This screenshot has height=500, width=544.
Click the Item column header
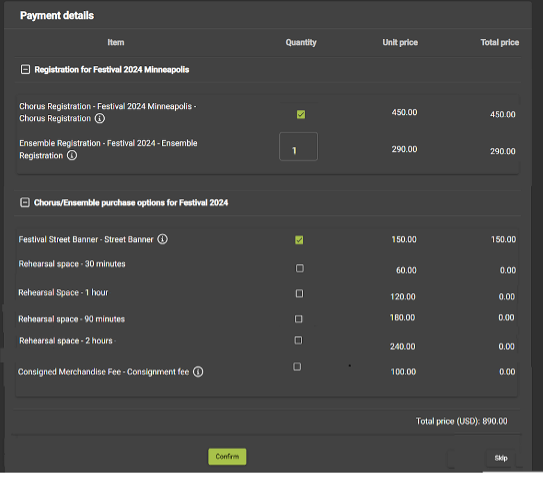pos(116,42)
